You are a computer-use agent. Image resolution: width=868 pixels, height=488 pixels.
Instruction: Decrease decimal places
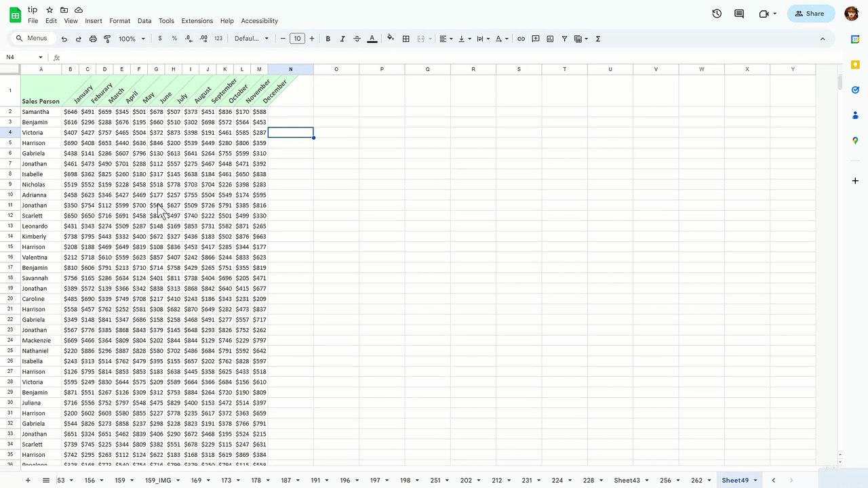point(189,39)
